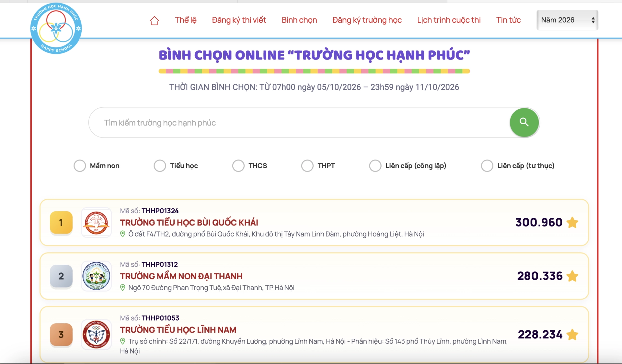Image resolution: width=622 pixels, height=364 pixels.
Task: Click the Bùi Quốc Khái school logo thumbnail
Action: click(96, 223)
